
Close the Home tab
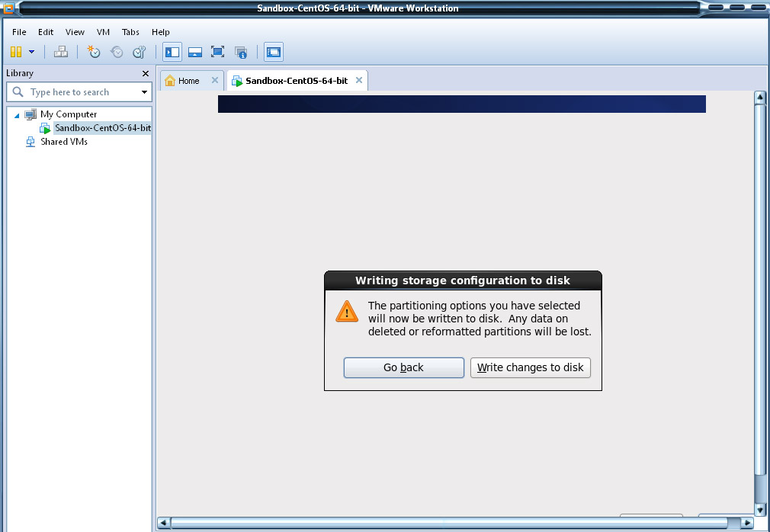click(x=214, y=80)
